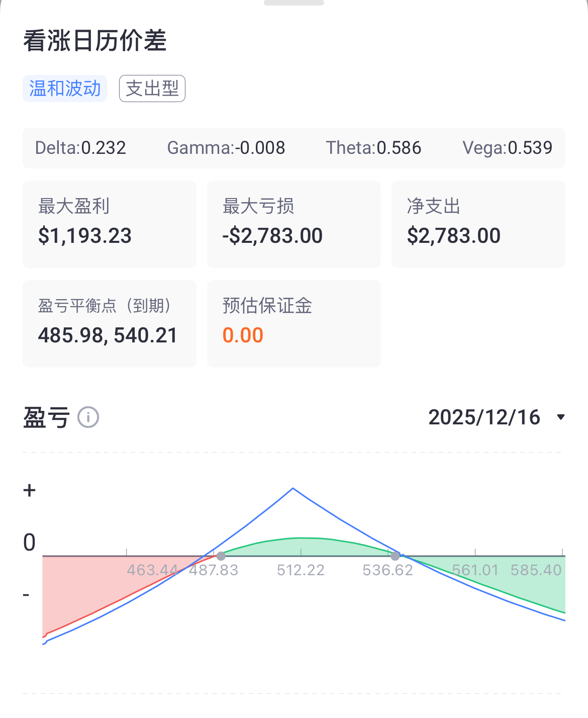This screenshot has width=588, height=718.
Task: Select the 温和波动 strategy tag
Action: 65,88
